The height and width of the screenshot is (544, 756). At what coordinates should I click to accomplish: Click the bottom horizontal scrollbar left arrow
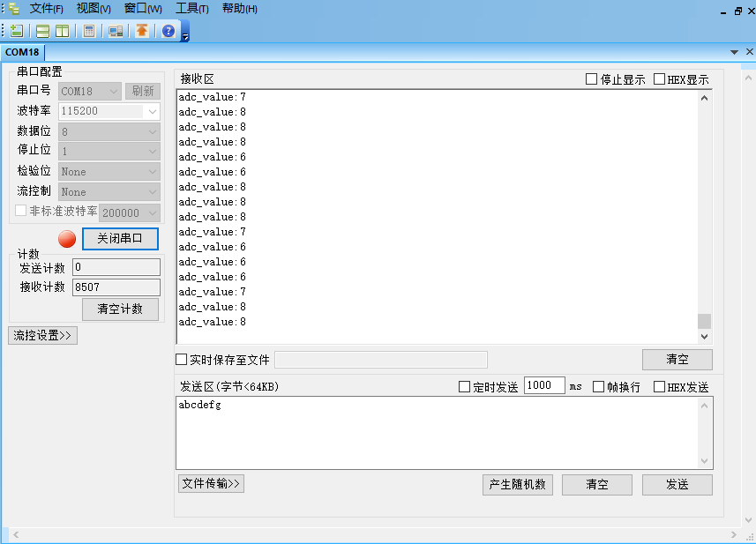(16, 534)
